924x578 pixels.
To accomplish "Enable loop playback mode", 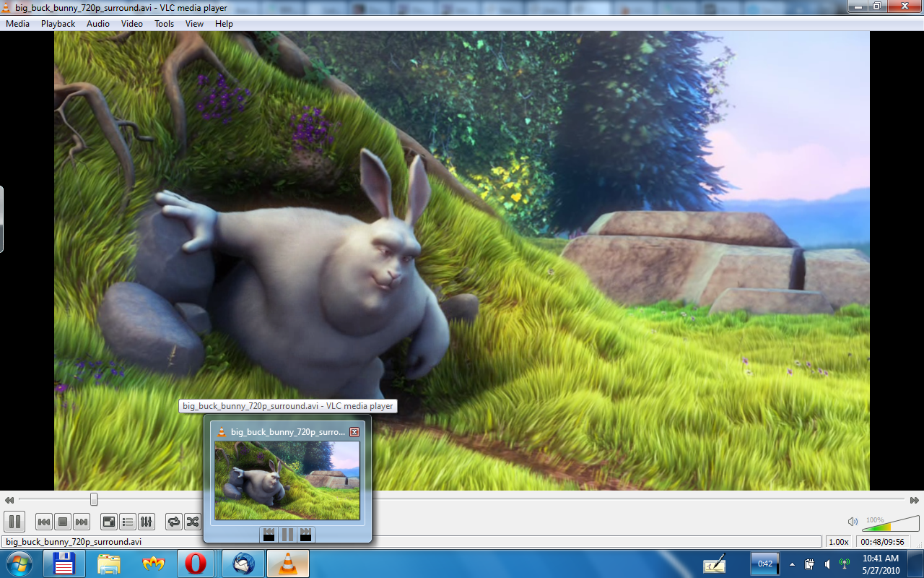I will pyautogui.click(x=173, y=522).
